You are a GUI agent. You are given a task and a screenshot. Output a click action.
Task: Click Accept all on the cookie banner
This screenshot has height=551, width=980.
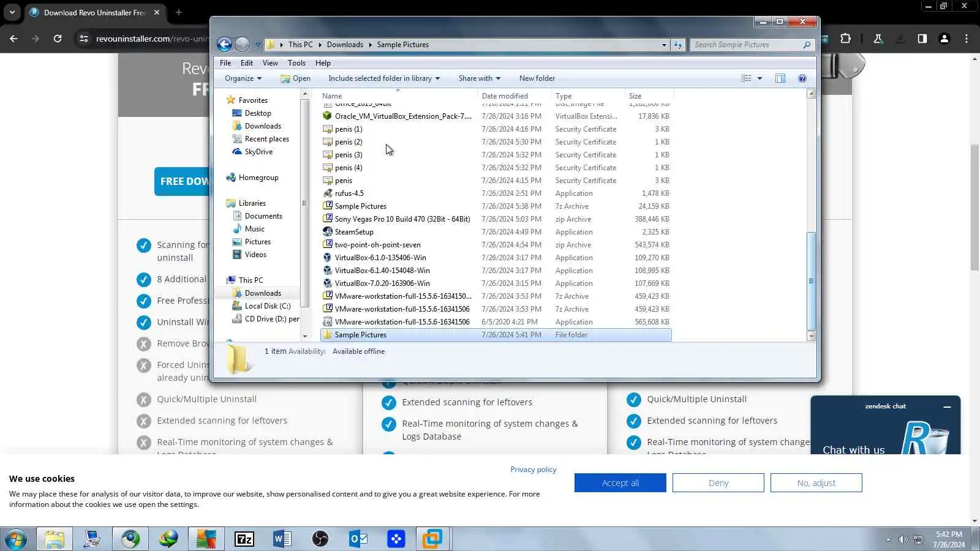620,483
